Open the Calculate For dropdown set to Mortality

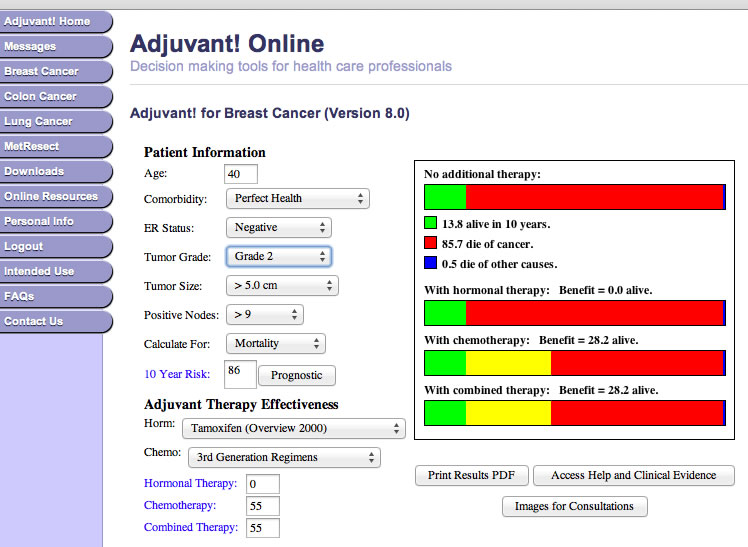(276, 343)
